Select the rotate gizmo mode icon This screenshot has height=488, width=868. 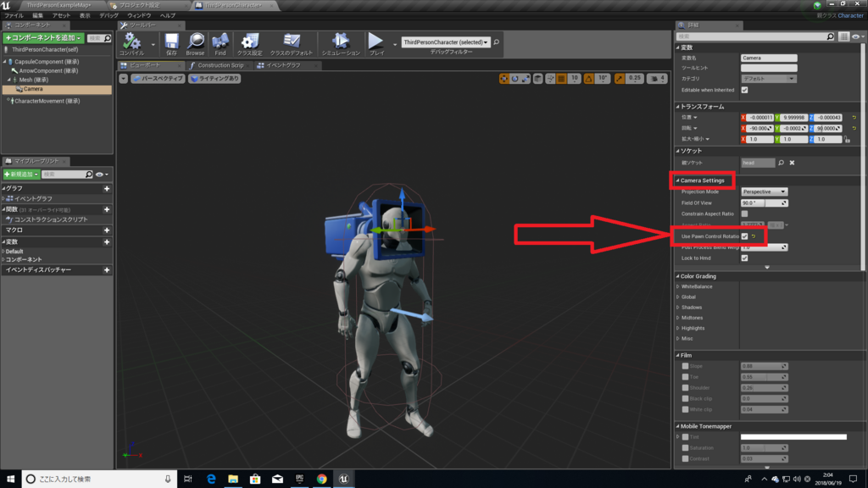pyautogui.click(x=515, y=79)
